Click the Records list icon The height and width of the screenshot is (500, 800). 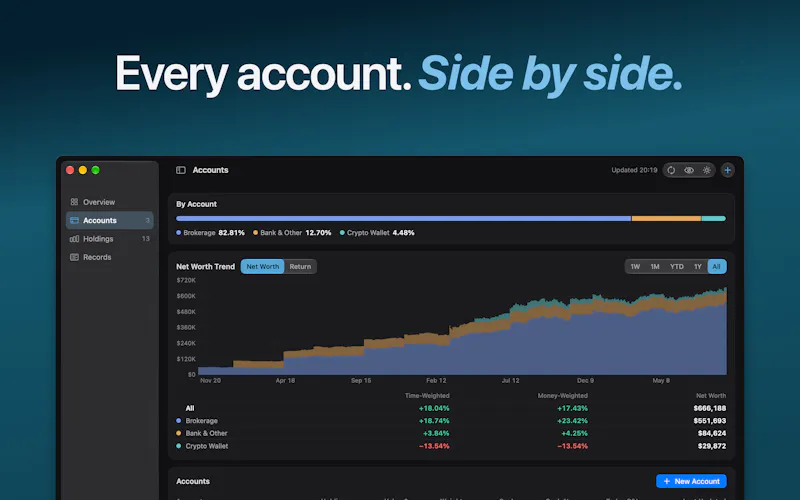[x=74, y=257]
